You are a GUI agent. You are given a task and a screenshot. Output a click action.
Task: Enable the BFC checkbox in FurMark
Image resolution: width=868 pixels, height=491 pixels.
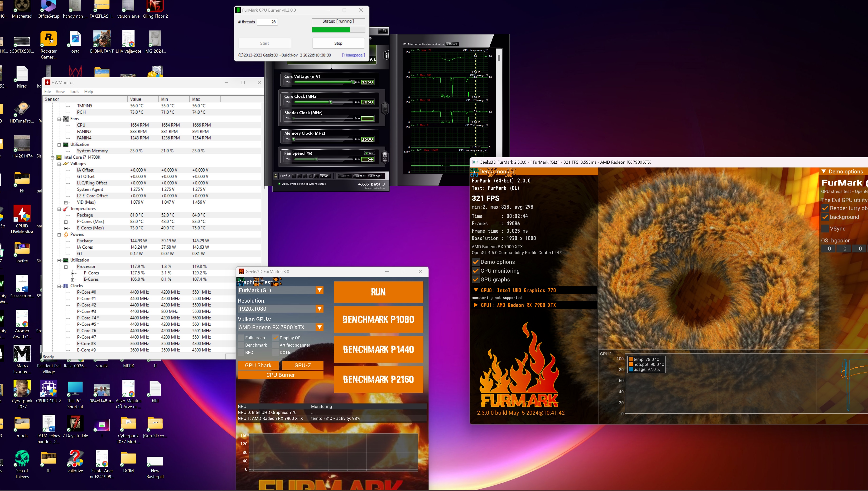pos(241,352)
